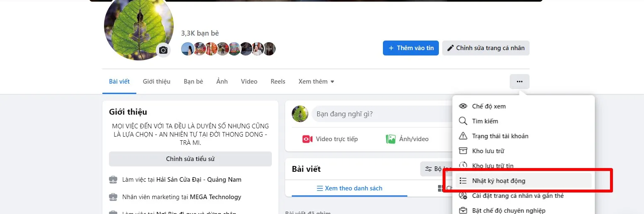Open the three-dots profile options button
This screenshot has height=214, width=644.
[x=520, y=82]
